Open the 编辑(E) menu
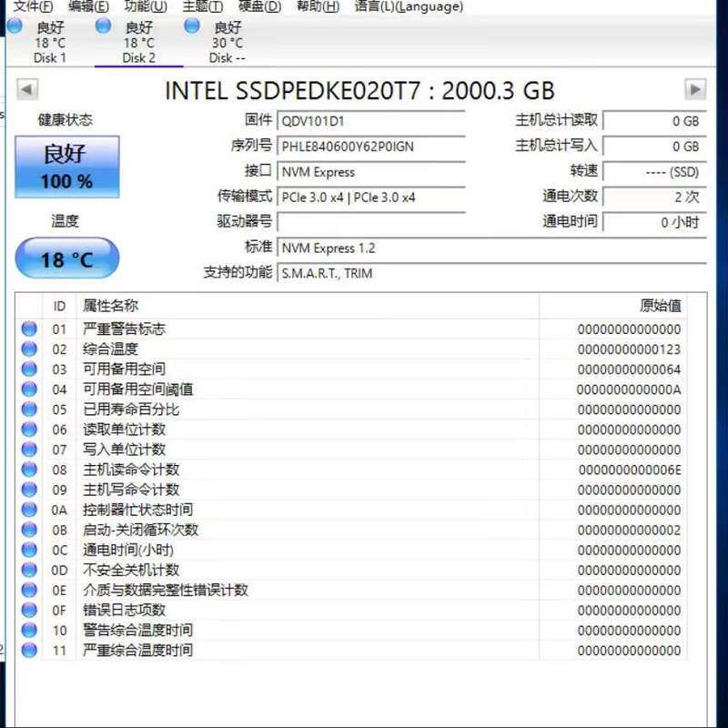728x728 pixels. tap(88, 6)
